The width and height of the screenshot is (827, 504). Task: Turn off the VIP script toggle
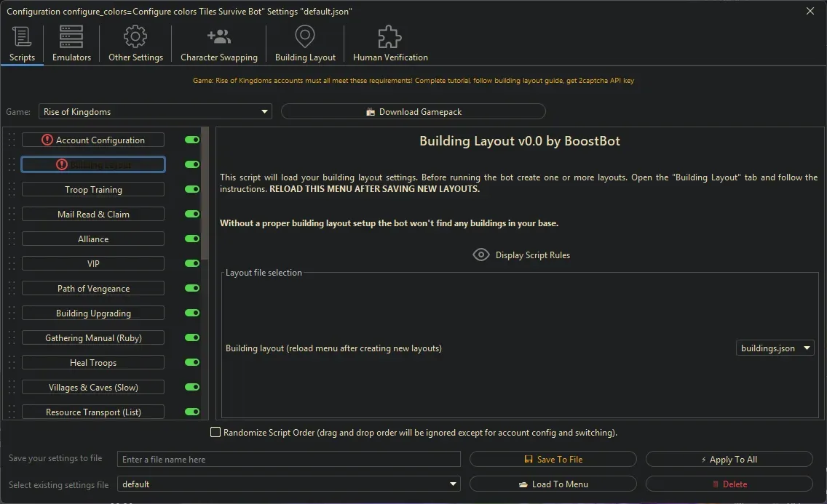click(191, 263)
